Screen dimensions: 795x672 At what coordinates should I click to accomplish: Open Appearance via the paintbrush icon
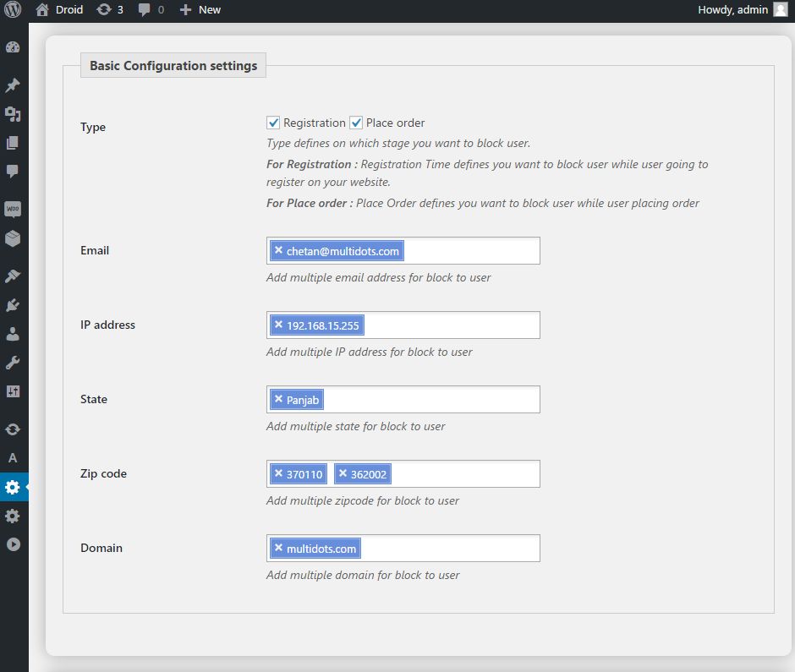point(13,276)
